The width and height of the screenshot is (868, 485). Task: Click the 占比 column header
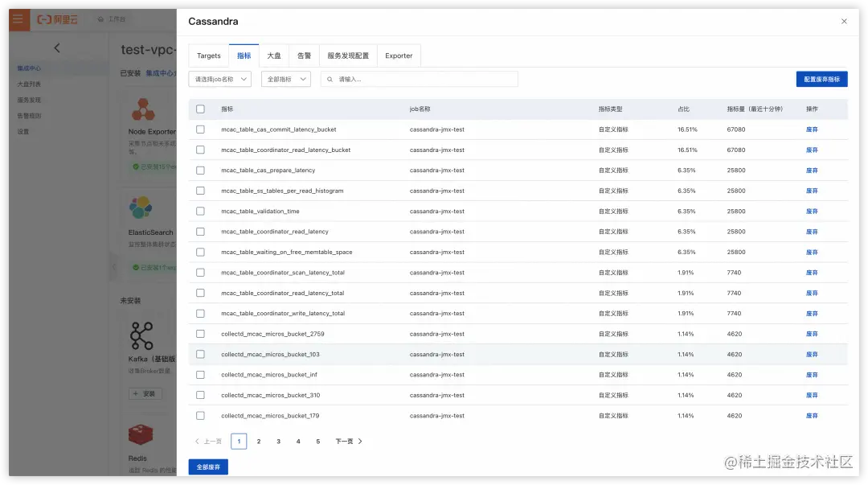click(x=684, y=109)
